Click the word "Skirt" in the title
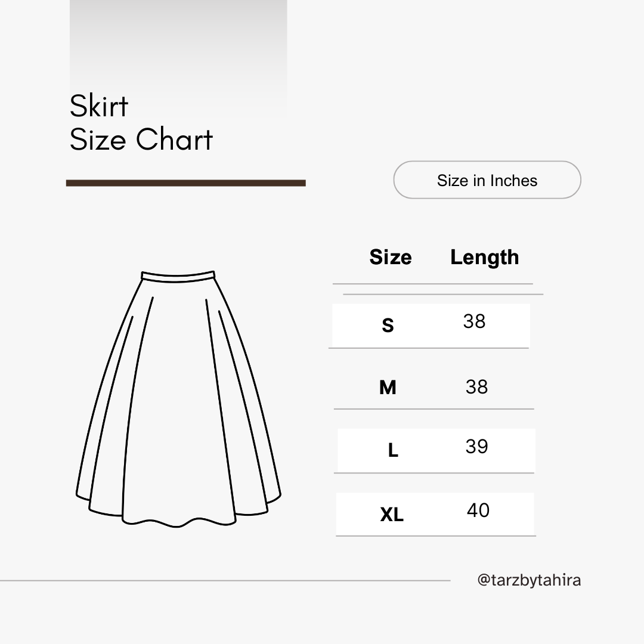 pyautogui.click(x=99, y=106)
